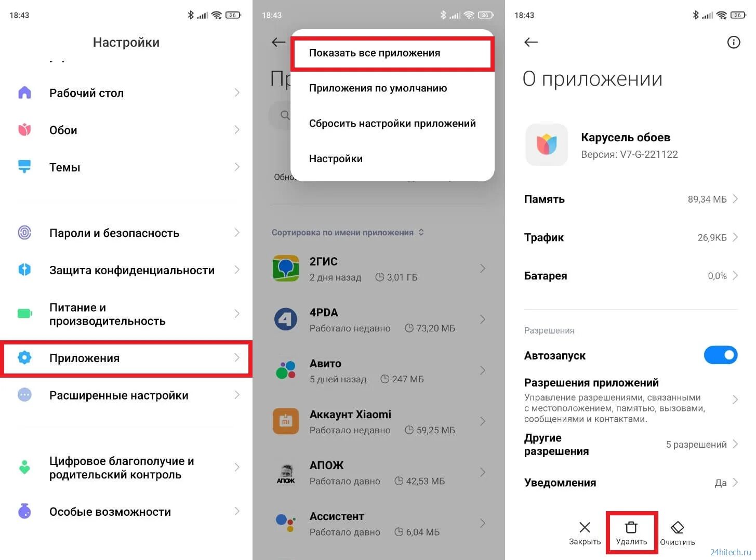756x560 pixels.
Task: Tap the Очистить eraser icon
Action: [x=677, y=528]
